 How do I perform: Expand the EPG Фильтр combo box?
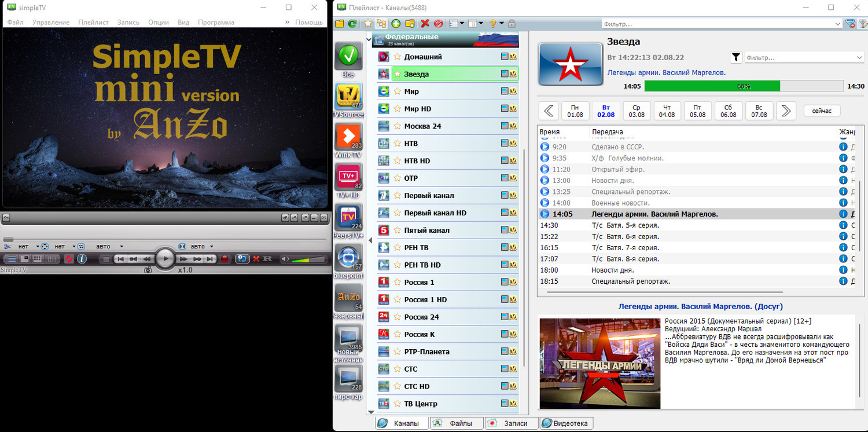859,58
